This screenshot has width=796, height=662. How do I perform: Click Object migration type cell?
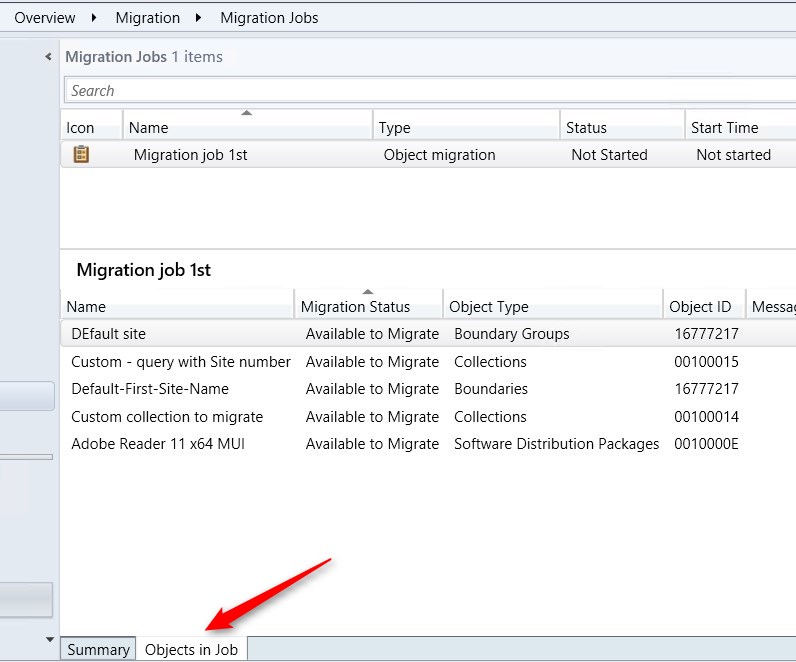(x=440, y=154)
